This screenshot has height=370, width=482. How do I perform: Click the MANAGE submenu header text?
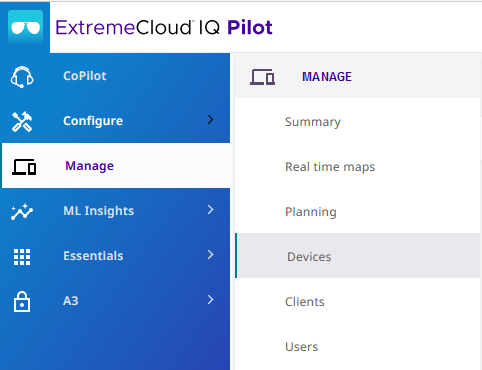(x=327, y=77)
